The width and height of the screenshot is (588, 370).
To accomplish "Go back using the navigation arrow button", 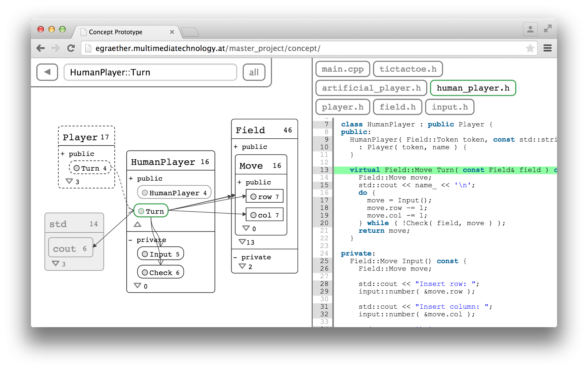I will click(x=47, y=72).
